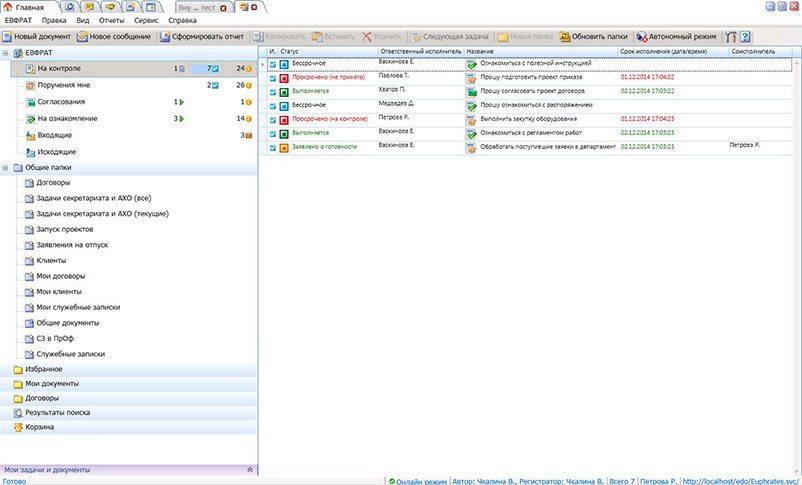
Task: Click the Сформировать отчет button
Action: (x=202, y=37)
